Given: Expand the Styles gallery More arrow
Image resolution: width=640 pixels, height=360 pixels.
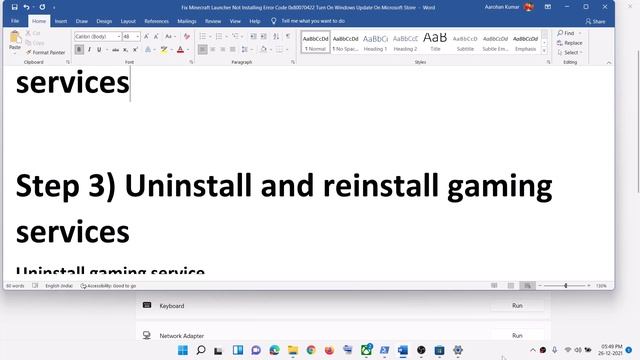Looking at the screenshot, I should [x=544, y=51].
